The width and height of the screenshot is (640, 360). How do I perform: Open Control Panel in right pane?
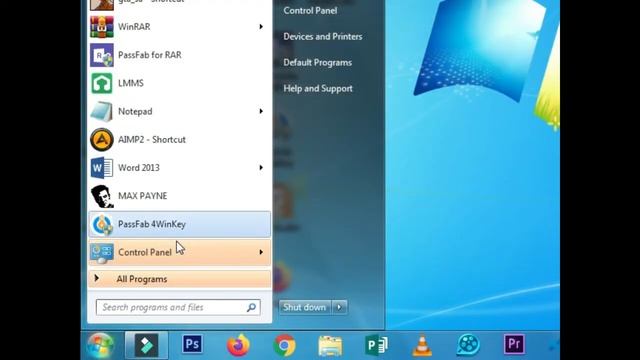[310, 11]
